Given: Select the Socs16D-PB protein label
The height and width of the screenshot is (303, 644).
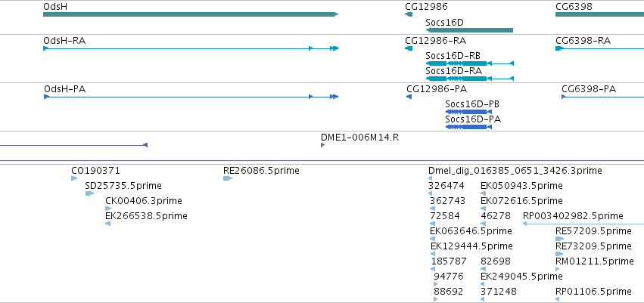Looking at the screenshot, I should (x=472, y=104).
